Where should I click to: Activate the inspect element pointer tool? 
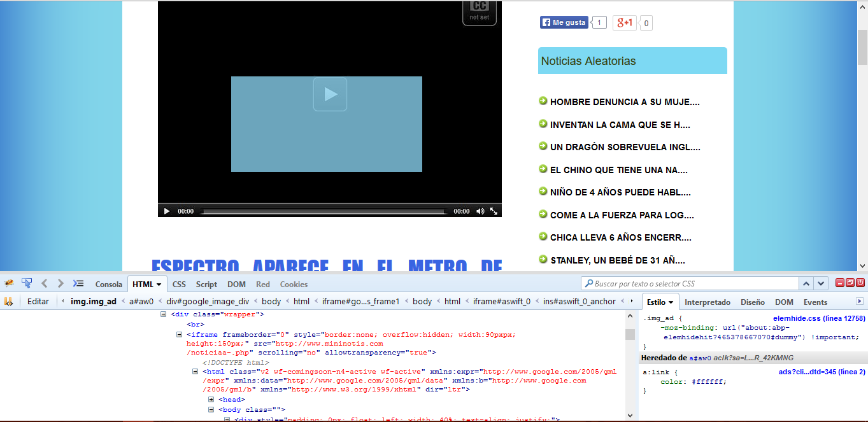(x=27, y=283)
